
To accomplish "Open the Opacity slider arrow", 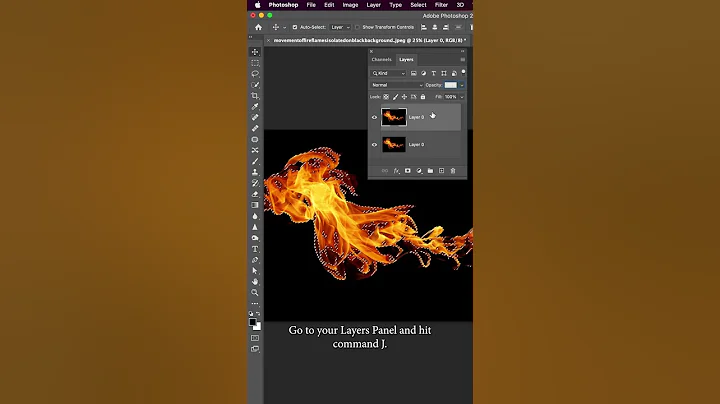I will coord(462,85).
